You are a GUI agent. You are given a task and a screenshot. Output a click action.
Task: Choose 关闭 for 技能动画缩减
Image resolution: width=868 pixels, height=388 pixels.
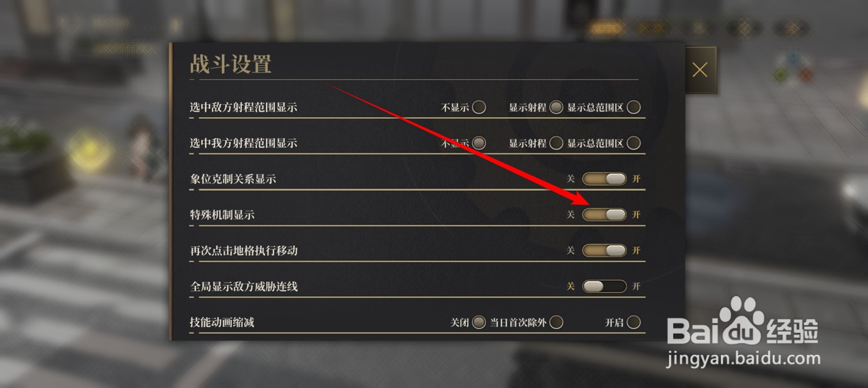479,322
